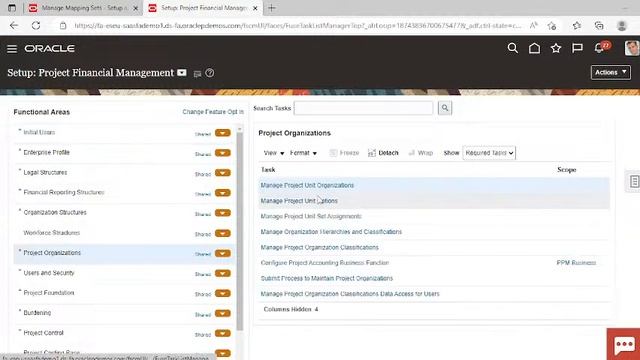Open Manage Organization Hierarchies and Classifications task
This screenshot has width=640, height=360.
coord(331,232)
